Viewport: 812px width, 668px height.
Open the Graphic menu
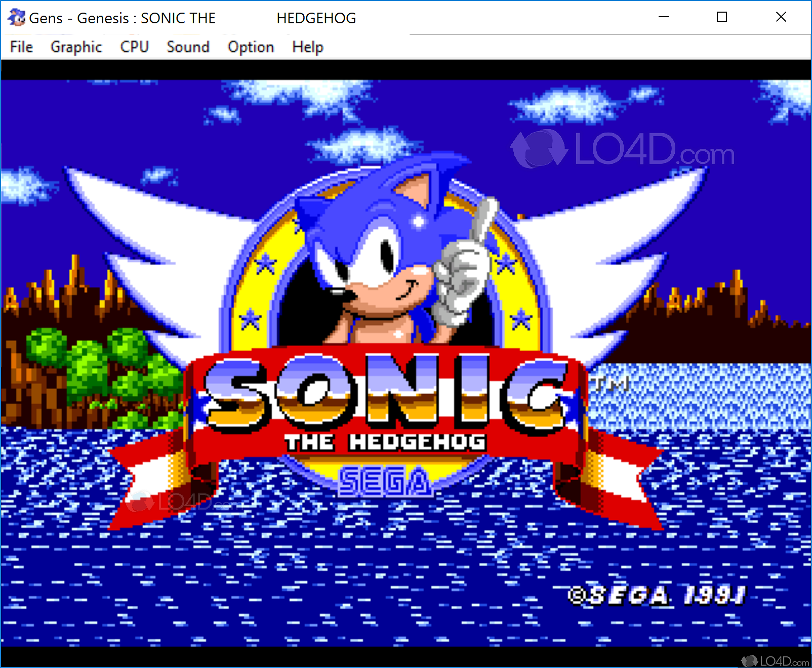coord(75,47)
